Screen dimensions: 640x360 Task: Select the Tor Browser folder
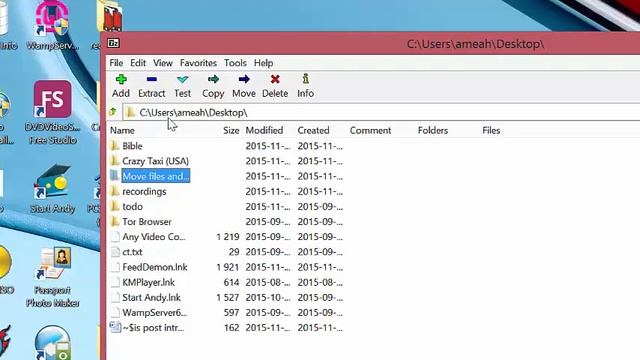pyautogui.click(x=147, y=222)
